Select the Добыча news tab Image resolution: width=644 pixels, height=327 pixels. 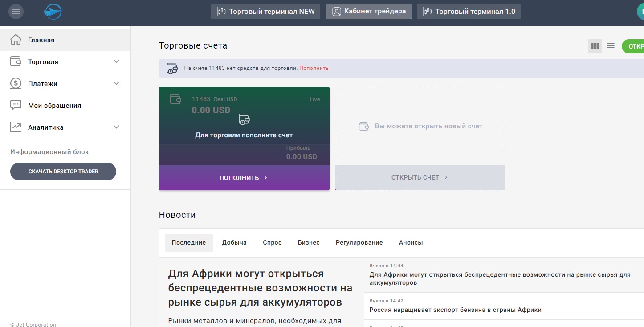click(234, 243)
